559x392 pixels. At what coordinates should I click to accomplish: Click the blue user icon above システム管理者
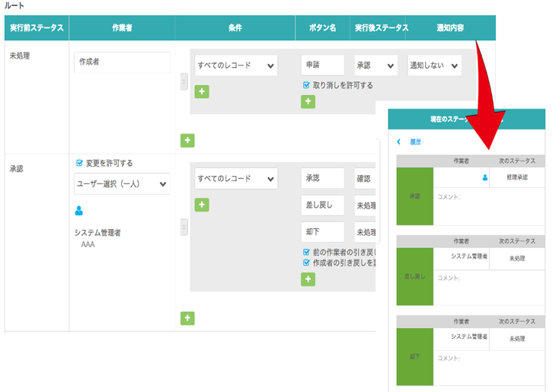78,211
